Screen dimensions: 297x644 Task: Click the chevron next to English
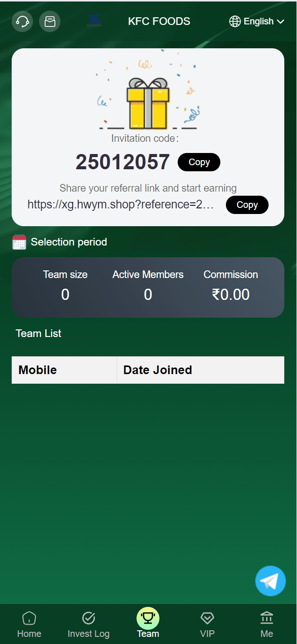point(280,21)
